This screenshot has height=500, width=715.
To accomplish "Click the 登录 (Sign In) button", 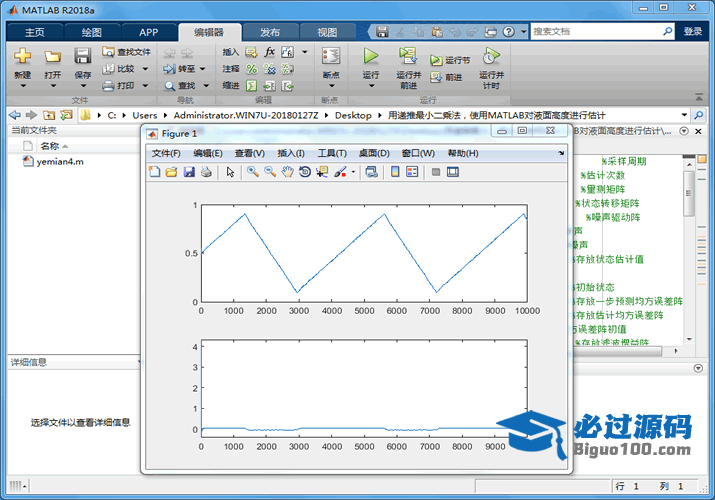I will 693,31.
